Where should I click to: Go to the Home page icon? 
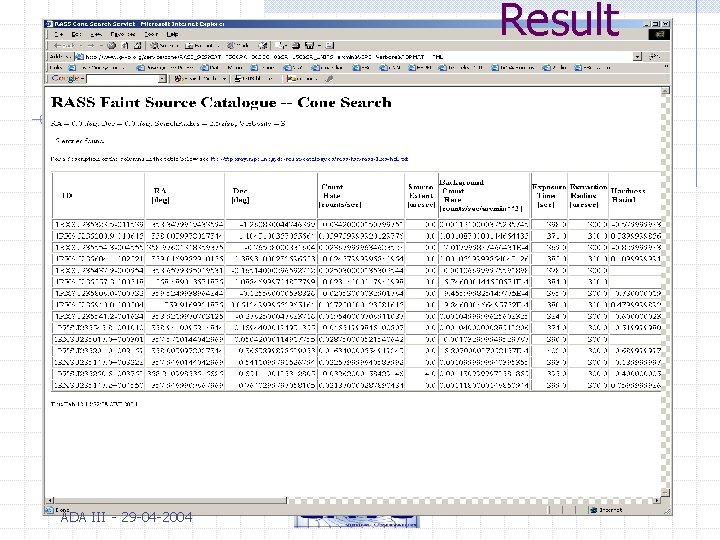[x=137, y=45]
